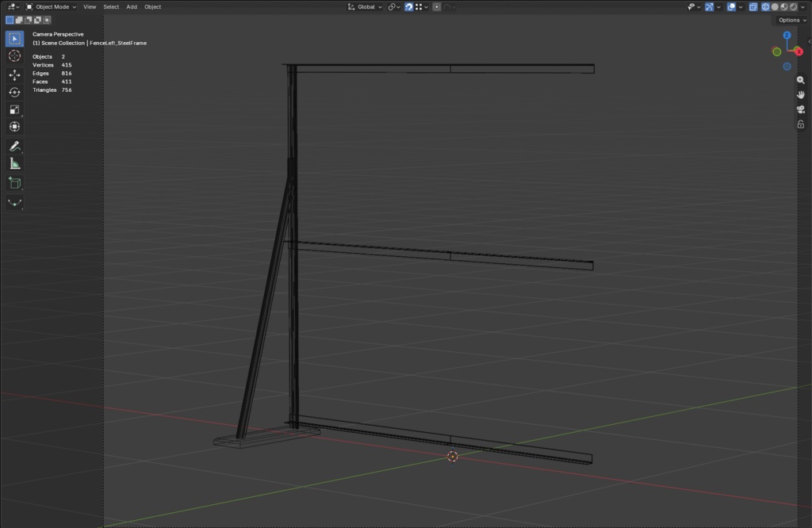Select the Cursor tool in toolbar
The width and height of the screenshot is (812, 528).
point(14,56)
